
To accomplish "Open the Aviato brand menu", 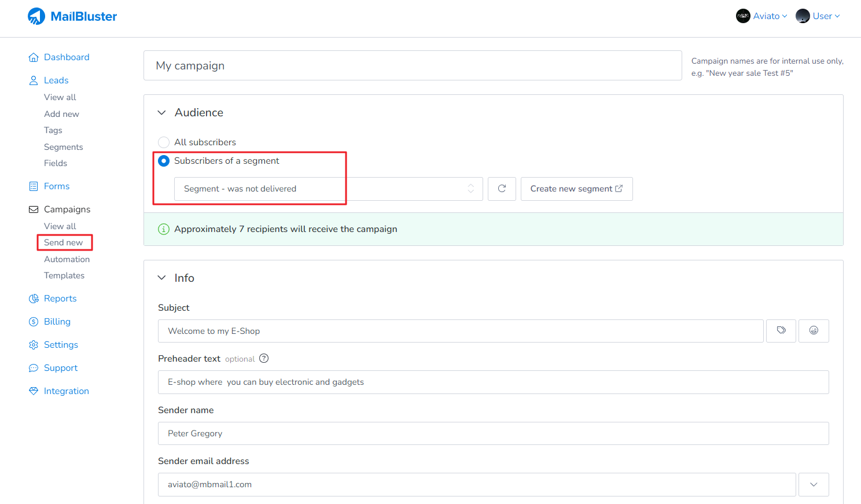I will [x=761, y=16].
